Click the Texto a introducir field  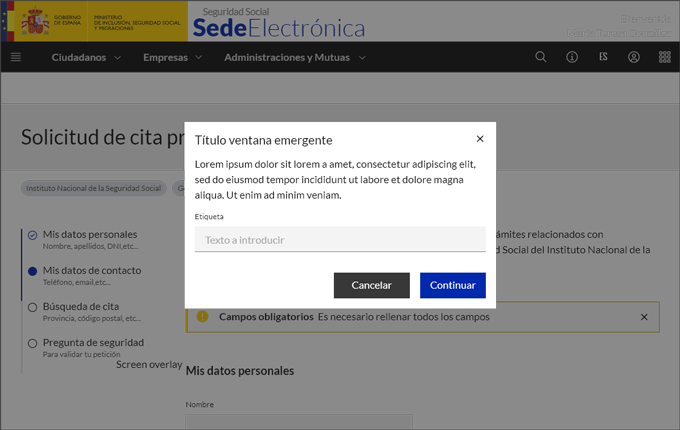click(x=340, y=240)
